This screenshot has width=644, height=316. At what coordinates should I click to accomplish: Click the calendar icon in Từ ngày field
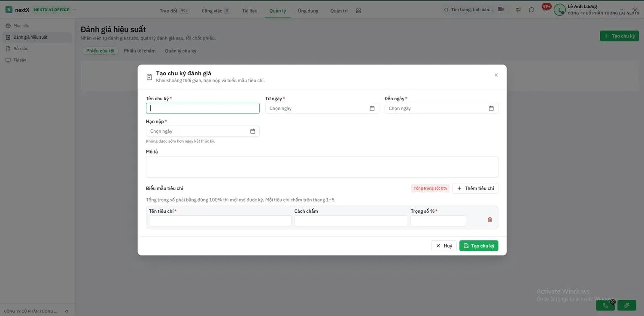372,108
